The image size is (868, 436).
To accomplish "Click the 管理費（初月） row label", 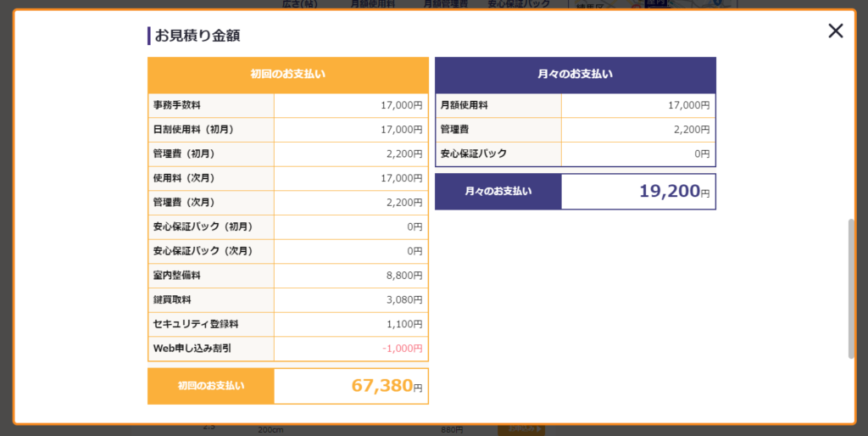I will coord(184,154).
